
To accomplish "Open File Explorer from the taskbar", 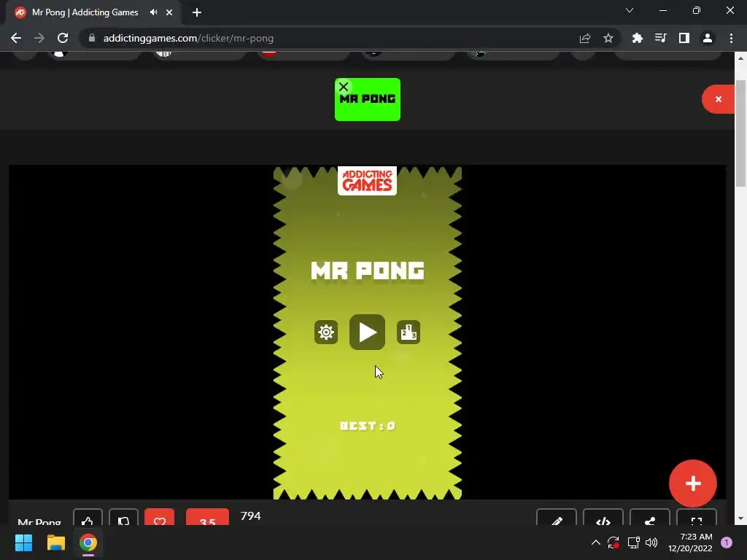I will pyautogui.click(x=55, y=542).
